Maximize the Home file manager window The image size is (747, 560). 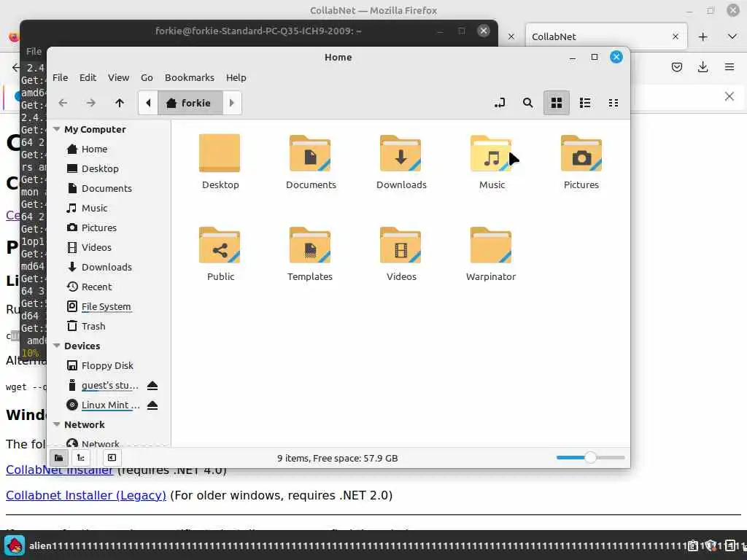594,57
